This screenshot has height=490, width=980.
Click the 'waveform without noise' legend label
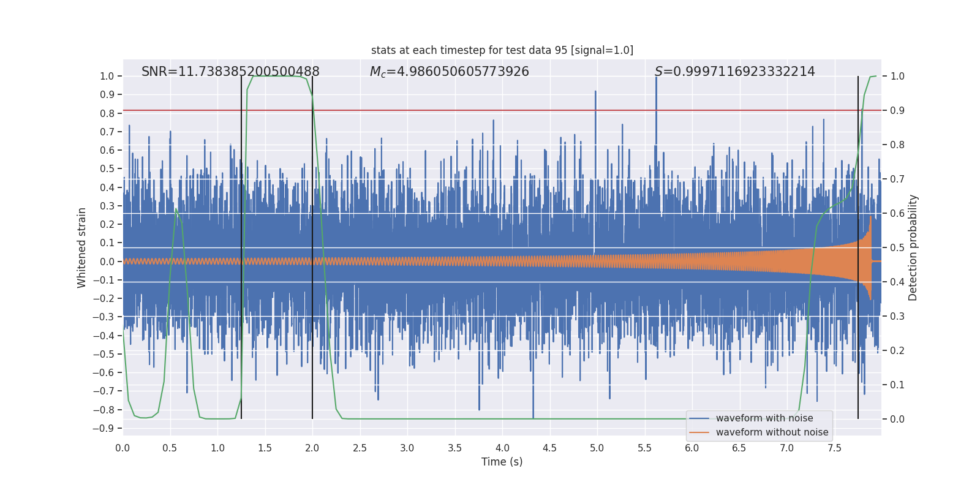[772, 432]
